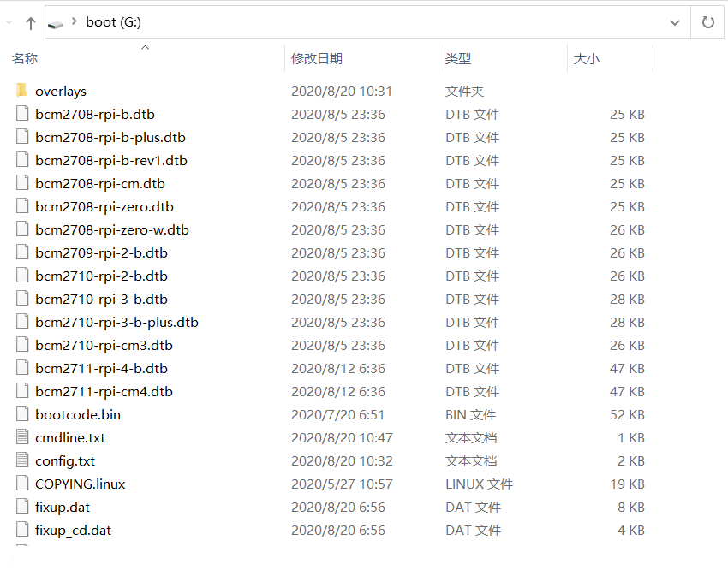Viewport: 728px width, 570px height.
Task: Click the 大小 column header
Action: pyautogui.click(x=587, y=59)
